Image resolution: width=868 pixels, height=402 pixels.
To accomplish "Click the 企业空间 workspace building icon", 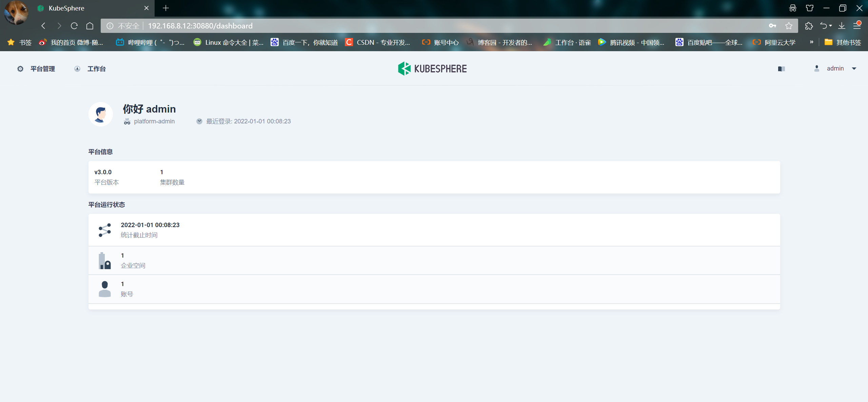I will pyautogui.click(x=104, y=261).
